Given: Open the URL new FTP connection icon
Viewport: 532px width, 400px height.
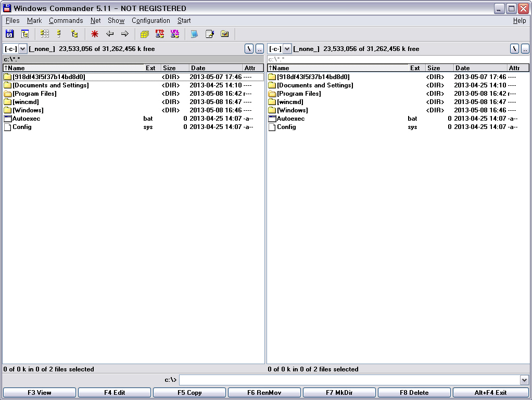Looking at the screenshot, I should pos(175,34).
